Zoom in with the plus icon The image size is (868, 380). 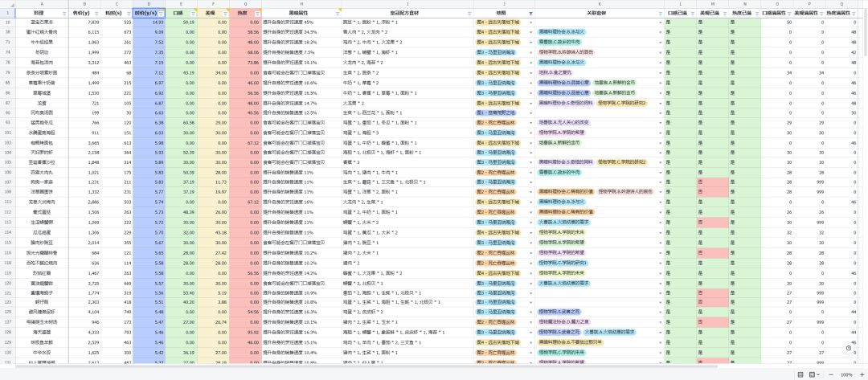pos(861,374)
